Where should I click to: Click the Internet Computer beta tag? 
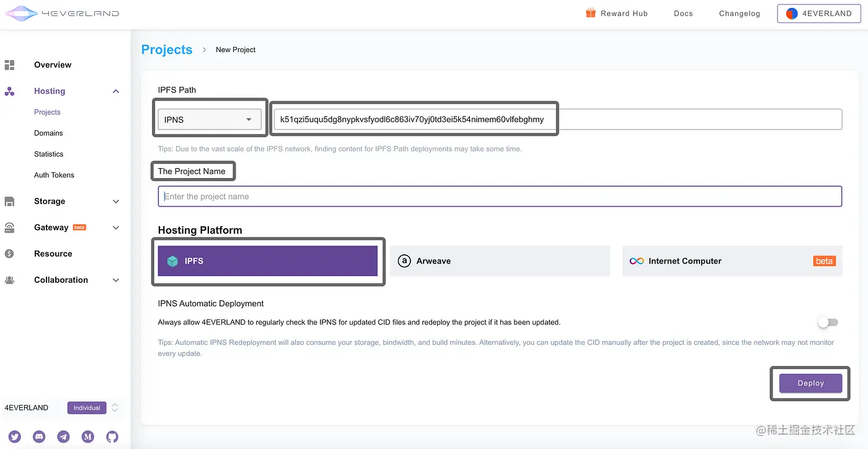(824, 261)
